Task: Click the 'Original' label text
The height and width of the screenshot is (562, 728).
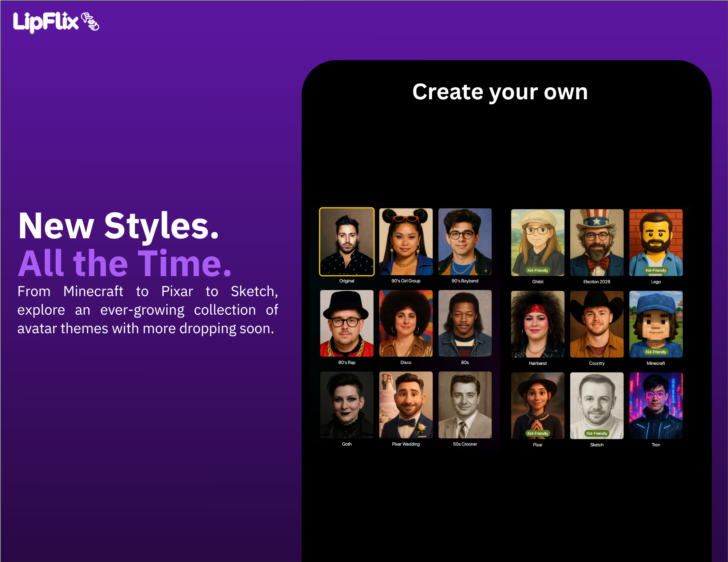Action: click(347, 281)
